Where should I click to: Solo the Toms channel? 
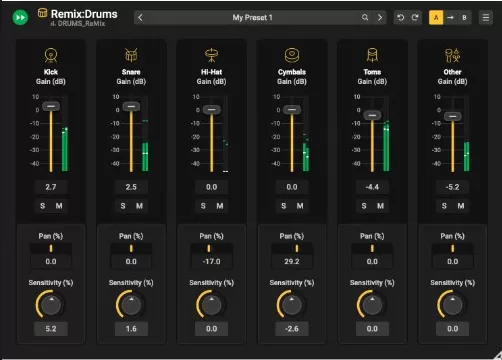364,206
